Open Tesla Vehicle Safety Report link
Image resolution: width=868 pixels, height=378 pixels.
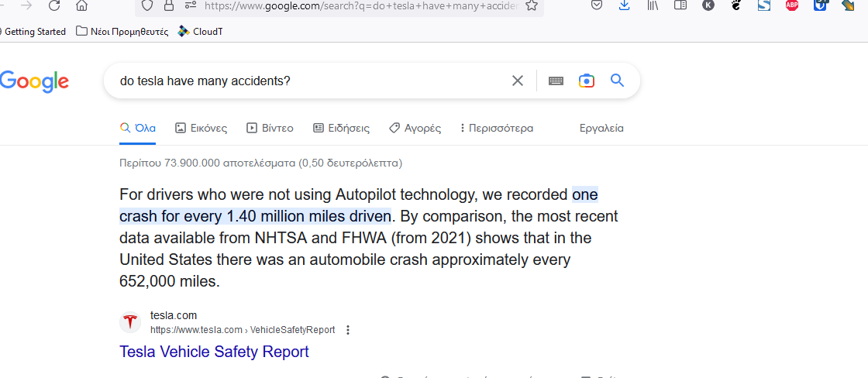pyautogui.click(x=214, y=352)
